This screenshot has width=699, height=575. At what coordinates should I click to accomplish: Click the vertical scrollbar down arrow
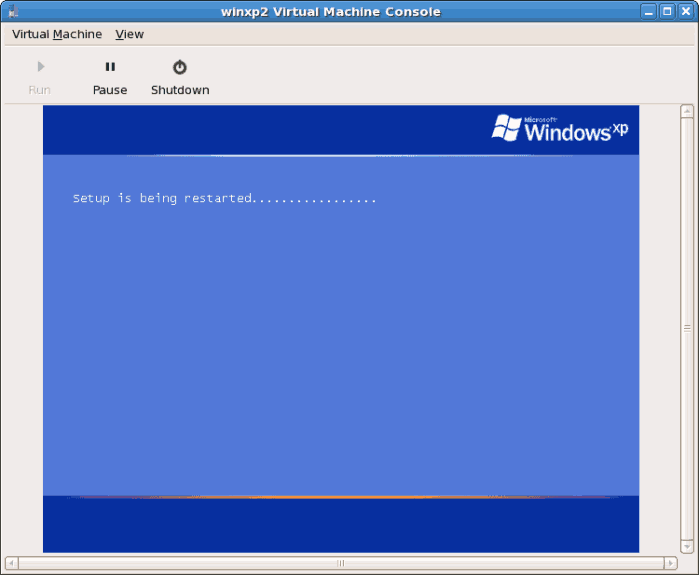pos(687,545)
